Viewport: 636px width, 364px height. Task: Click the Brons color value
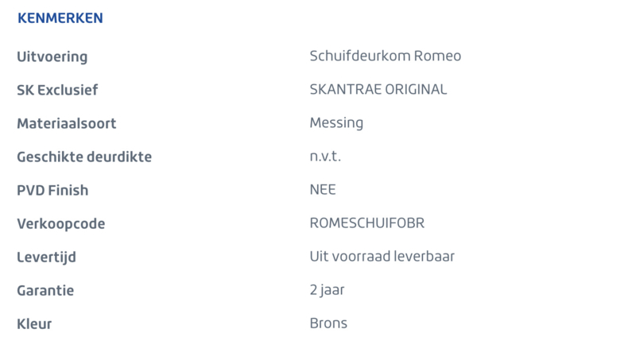pos(328,323)
